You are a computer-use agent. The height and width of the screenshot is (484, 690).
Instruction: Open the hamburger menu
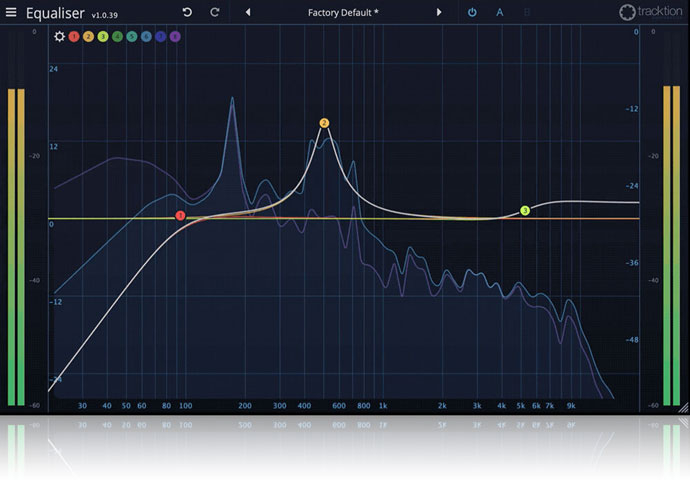click(x=12, y=13)
